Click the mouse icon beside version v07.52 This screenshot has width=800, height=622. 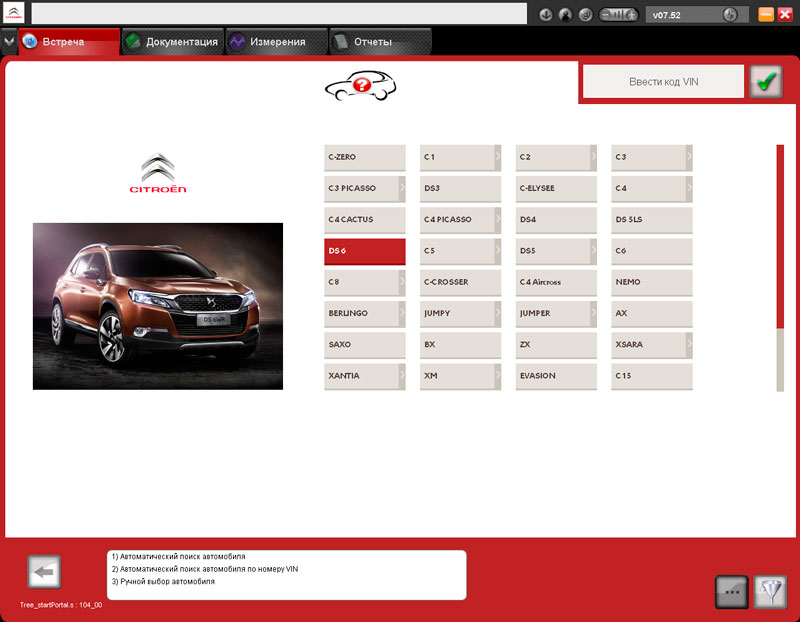[x=730, y=15]
